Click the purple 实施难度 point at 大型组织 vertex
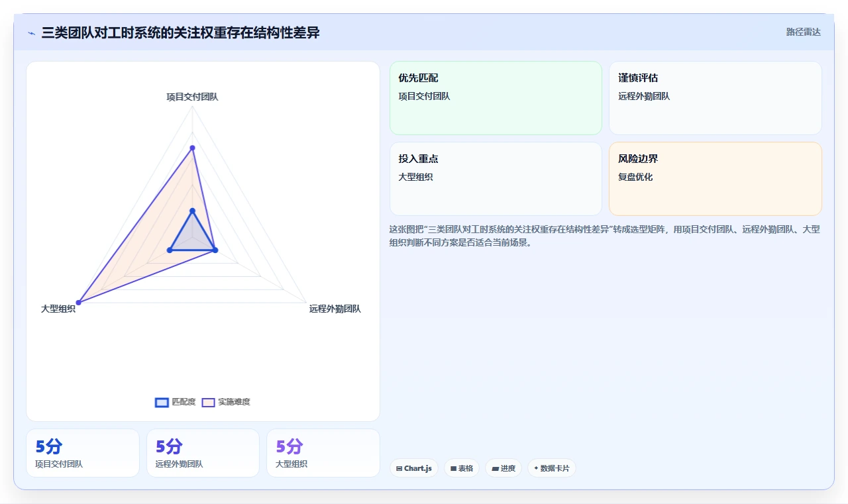This screenshot has height=504, width=848. click(78, 303)
